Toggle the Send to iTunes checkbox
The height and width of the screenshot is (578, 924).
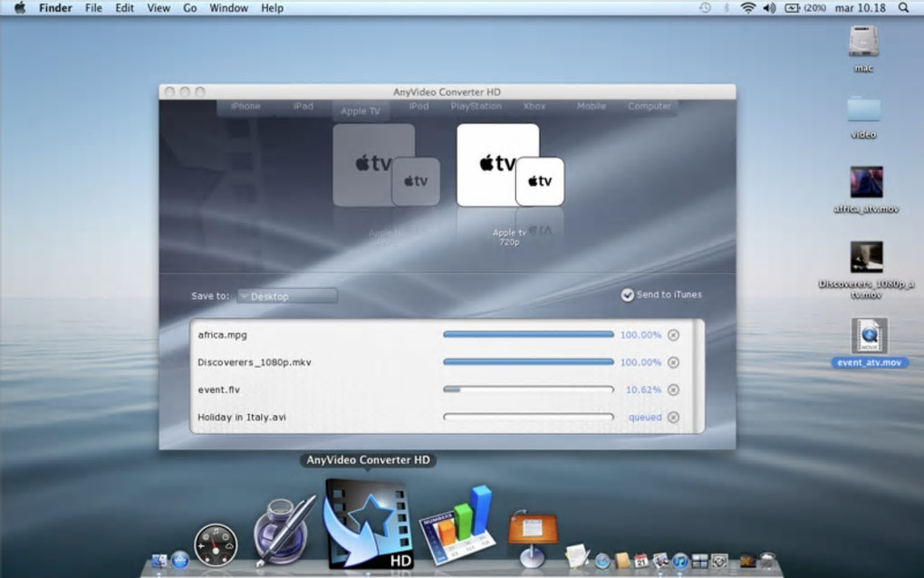[628, 294]
